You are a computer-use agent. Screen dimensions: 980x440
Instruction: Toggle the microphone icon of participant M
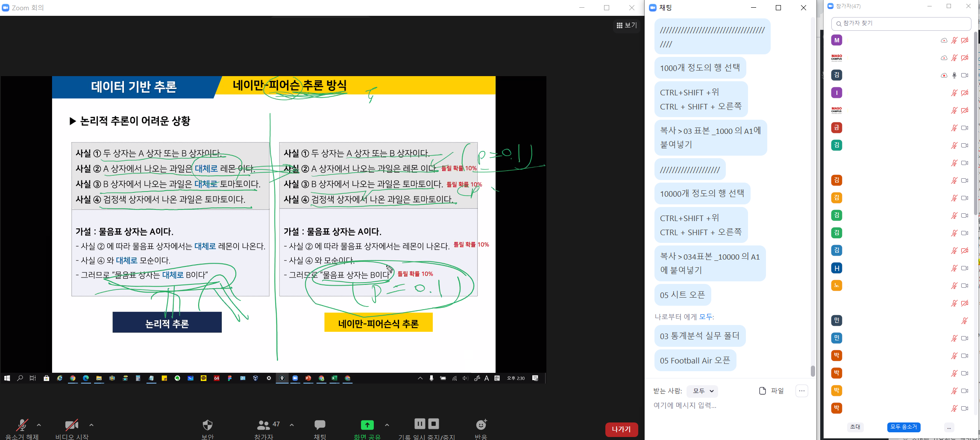[954, 40]
